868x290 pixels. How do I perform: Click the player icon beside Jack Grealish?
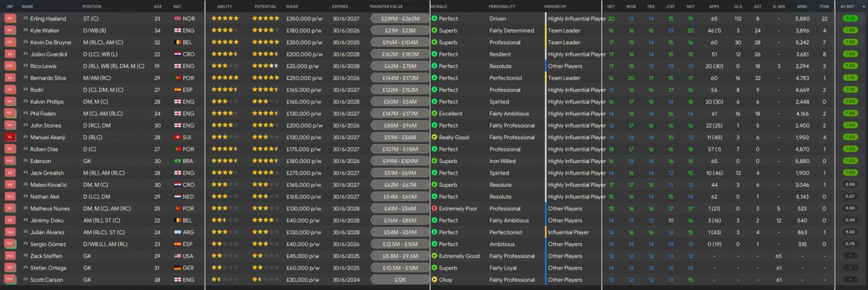point(26,173)
